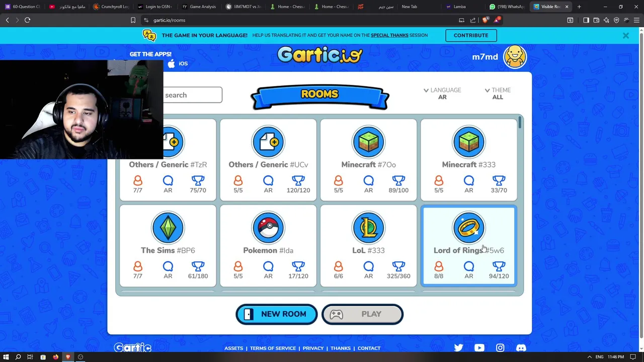
Task: Click the room search field
Action: point(192,95)
